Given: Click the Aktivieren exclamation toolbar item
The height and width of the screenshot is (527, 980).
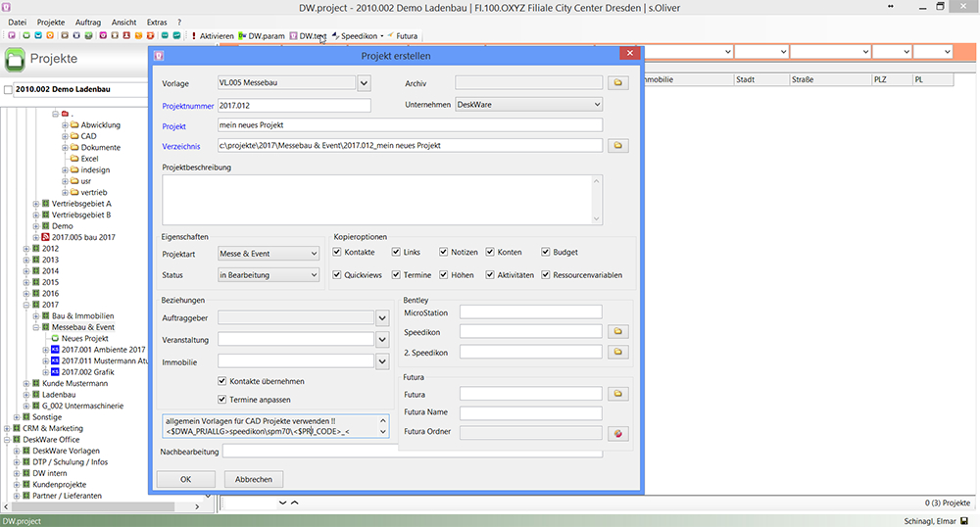Looking at the screenshot, I should tap(213, 36).
